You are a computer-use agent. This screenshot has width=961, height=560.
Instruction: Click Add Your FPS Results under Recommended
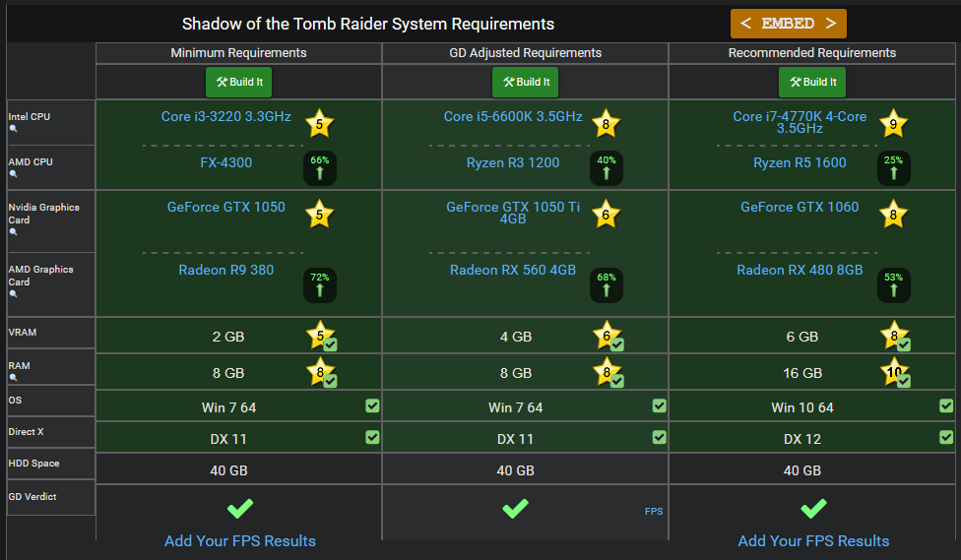[x=813, y=541]
